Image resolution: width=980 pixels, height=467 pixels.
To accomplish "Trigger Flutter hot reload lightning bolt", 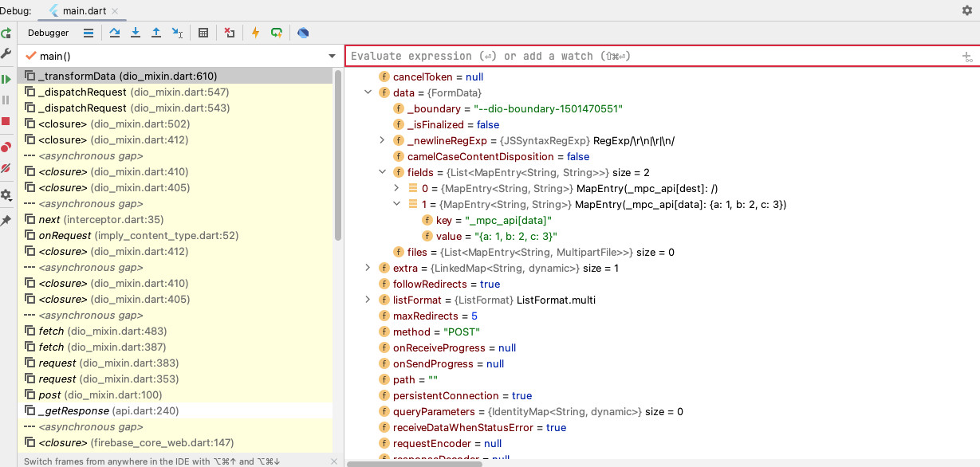I will point(254,33).
